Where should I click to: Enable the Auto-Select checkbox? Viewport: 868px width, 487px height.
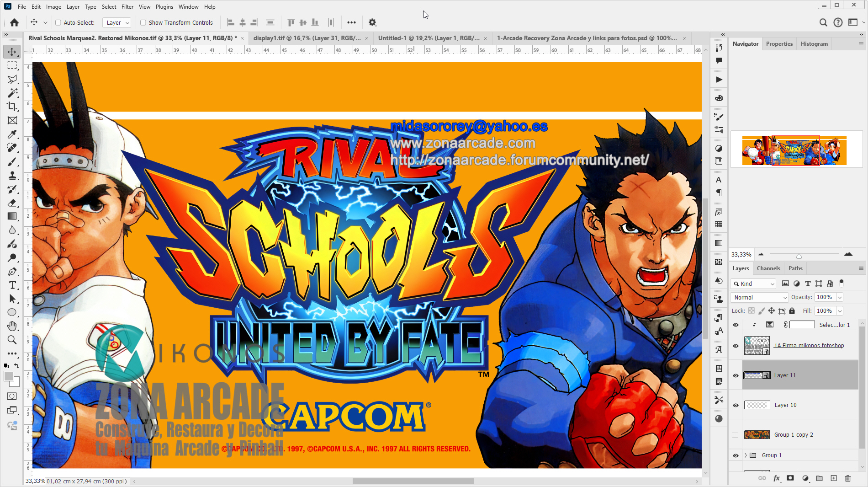pos(58,22)
